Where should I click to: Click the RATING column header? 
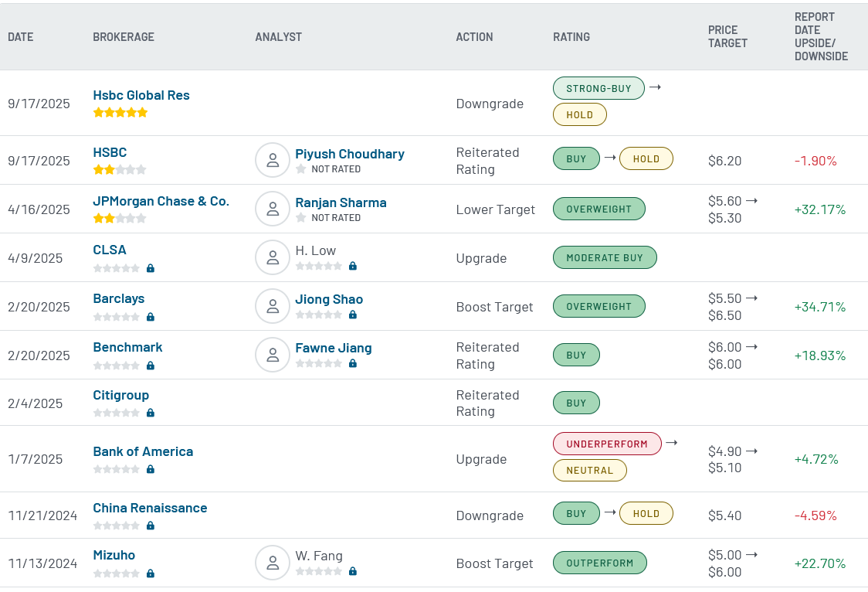(x=571, y=37)
